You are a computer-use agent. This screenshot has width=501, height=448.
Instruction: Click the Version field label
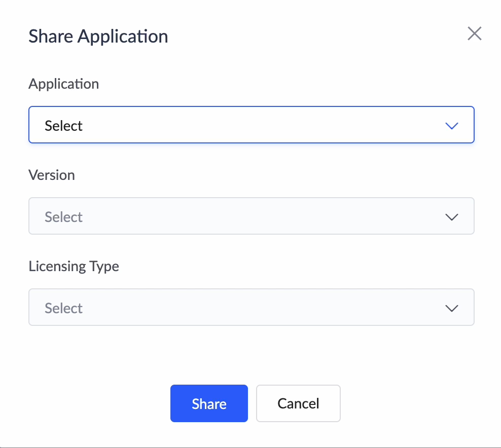(x=52, y=175)
